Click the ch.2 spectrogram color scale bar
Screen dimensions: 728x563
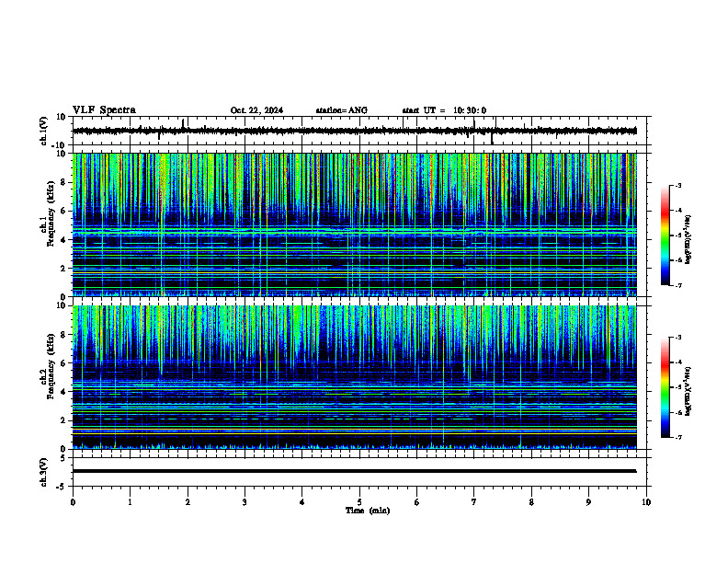click(665, 387)
